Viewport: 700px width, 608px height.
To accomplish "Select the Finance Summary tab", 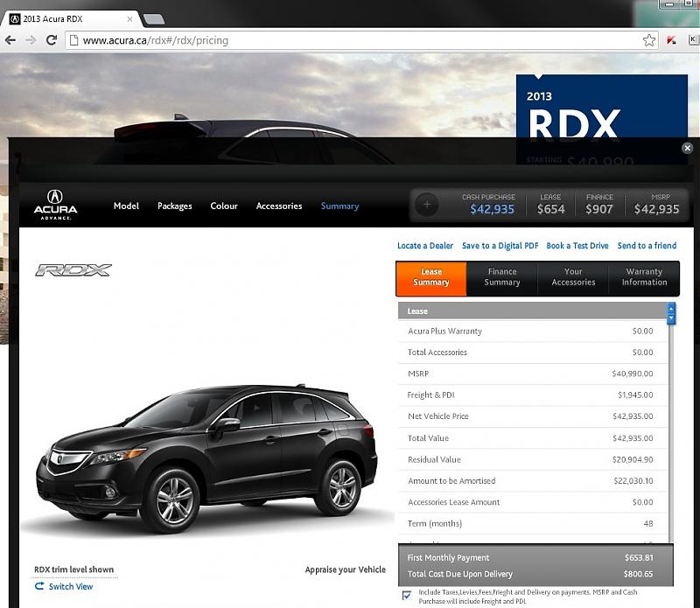I will 502,278.
